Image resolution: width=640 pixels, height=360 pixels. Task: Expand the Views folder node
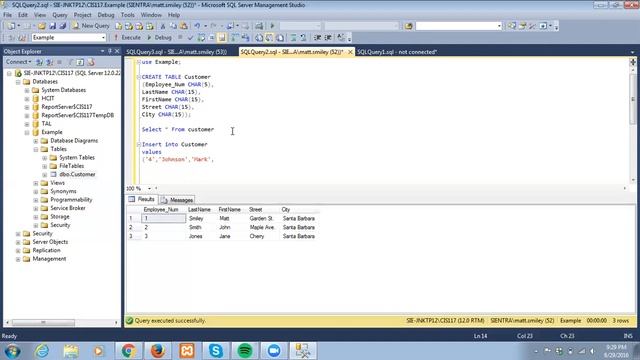[36, 183]
